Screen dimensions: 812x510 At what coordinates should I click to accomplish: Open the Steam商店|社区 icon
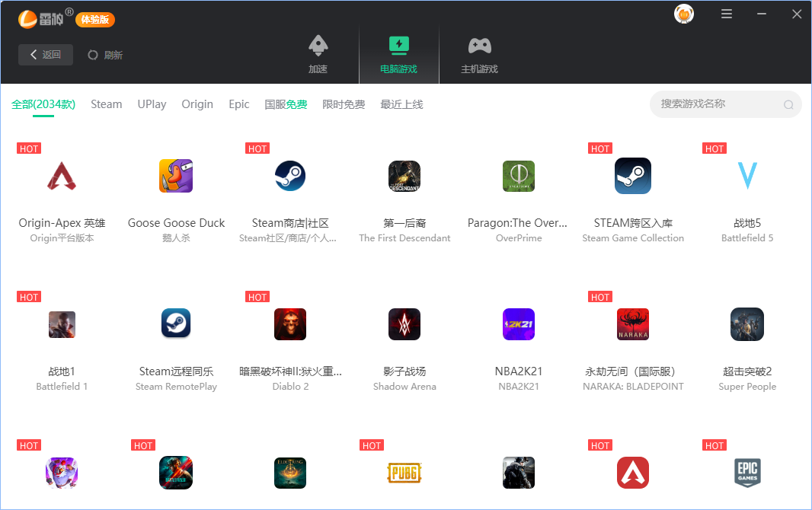tap(290, 176)
